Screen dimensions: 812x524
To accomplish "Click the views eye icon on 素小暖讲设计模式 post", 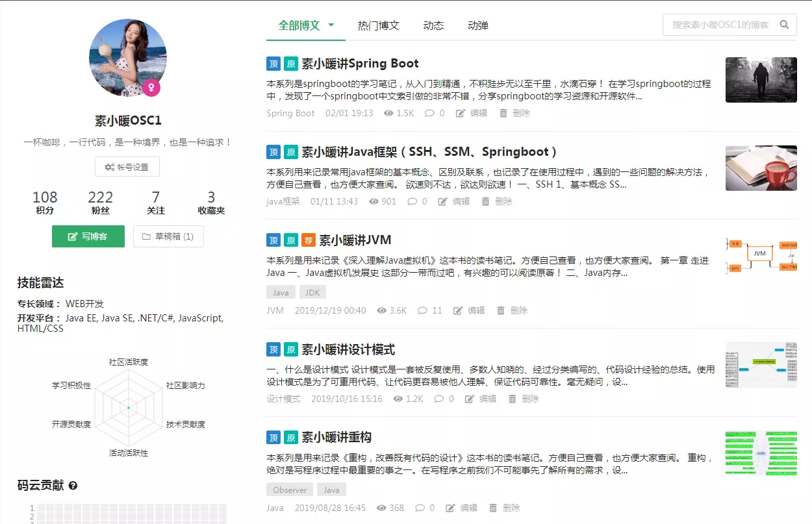I will click(x=398, y=399).
